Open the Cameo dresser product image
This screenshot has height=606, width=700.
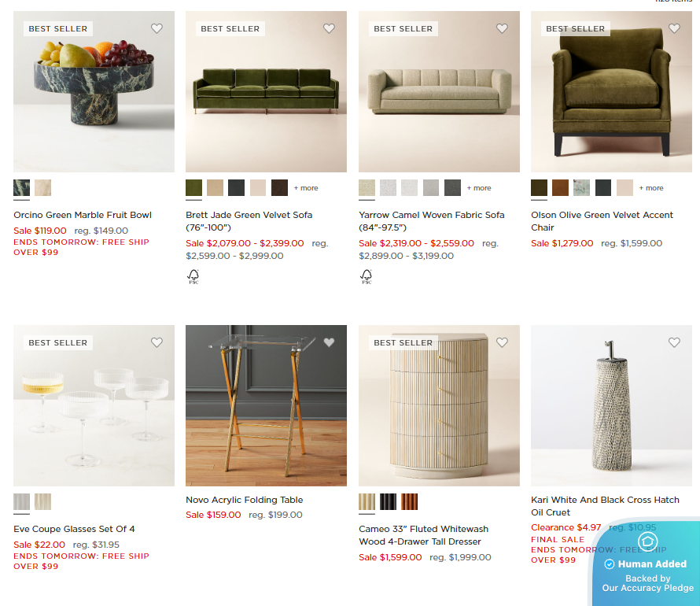pos(439,405)
